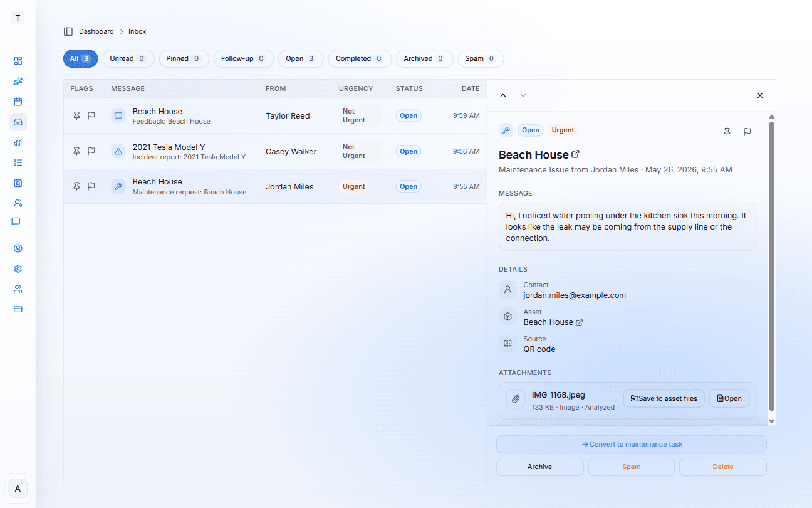Click Convert to maintenance task button
Screen dimensions: 812x508
click(x=632, y=444)
